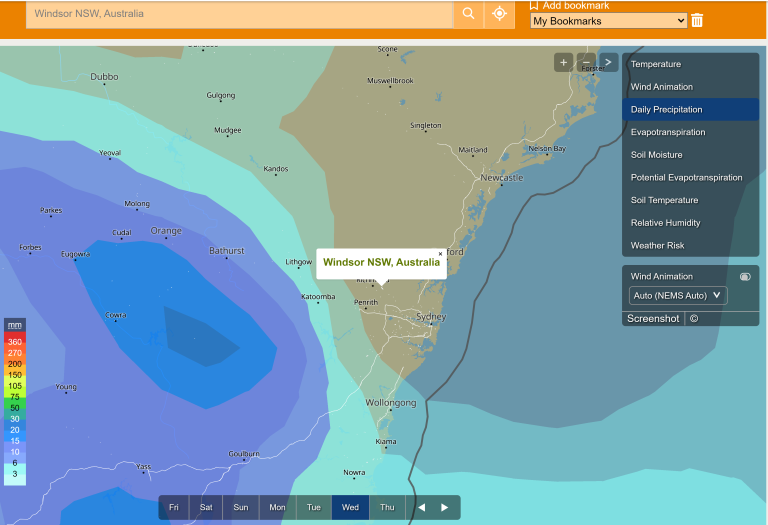Click the Dubbo label on map

point(104,76)
